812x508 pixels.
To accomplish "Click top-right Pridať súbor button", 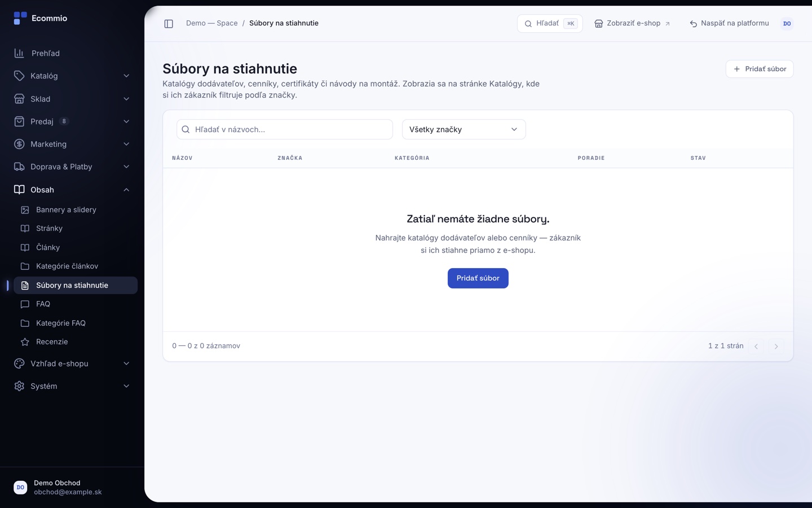I will [x=760, y=69].
